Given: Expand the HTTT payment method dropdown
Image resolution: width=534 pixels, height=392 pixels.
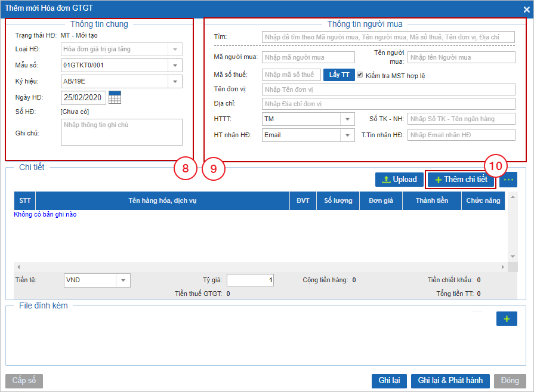Looking at the screenshot, I should click(x=347, y=119).
